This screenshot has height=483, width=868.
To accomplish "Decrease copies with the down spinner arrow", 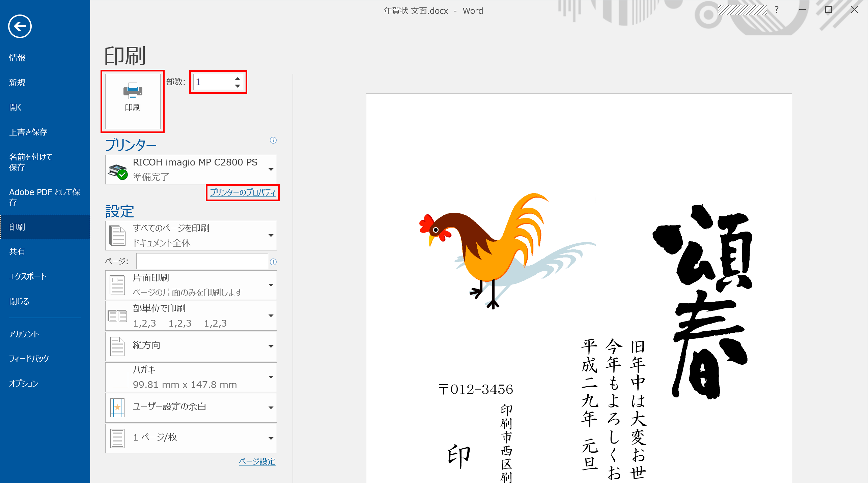I will pyautogui.click(x=237, y=86).
